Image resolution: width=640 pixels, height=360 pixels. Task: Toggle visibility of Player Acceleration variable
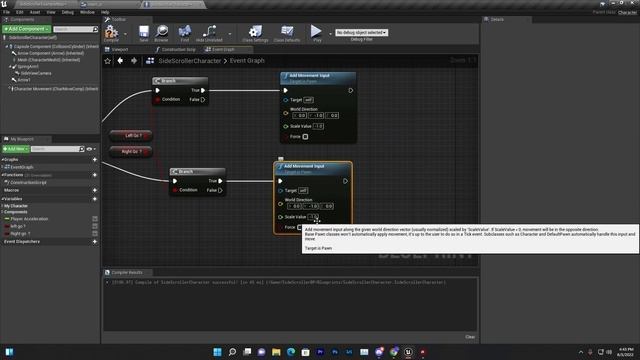(95, 219)
